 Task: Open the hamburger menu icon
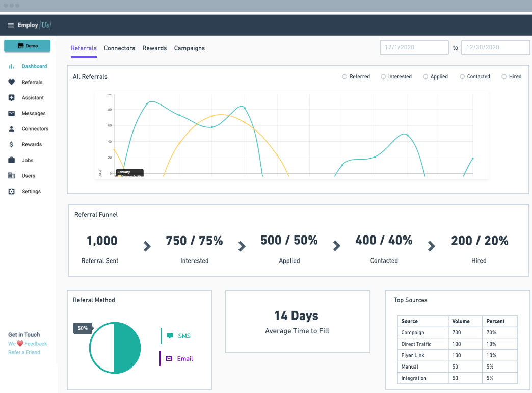(11, 25)
